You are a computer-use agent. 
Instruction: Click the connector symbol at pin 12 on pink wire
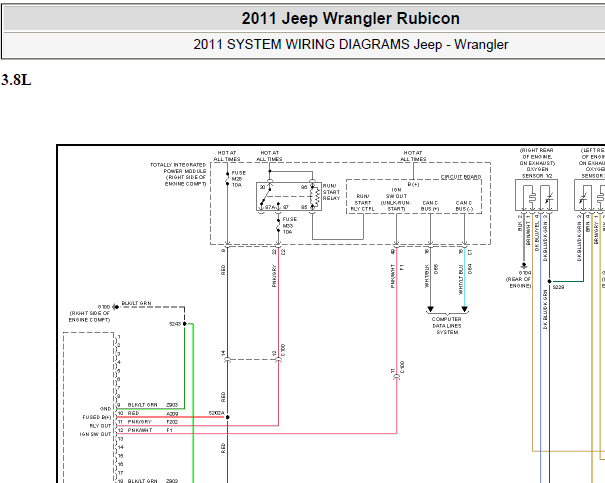pyautogui.click(x=278, y=360)
